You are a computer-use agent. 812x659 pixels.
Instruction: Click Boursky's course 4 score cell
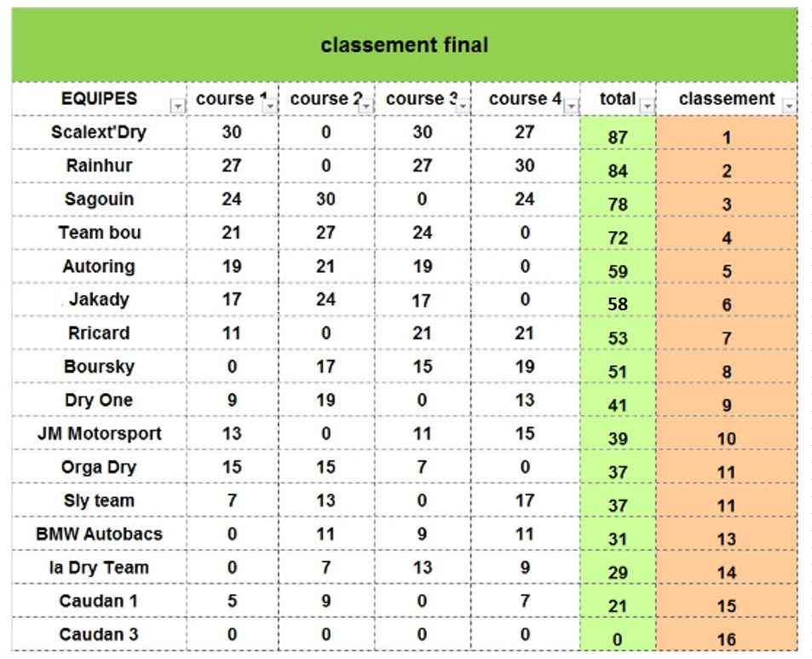(524, 367)
